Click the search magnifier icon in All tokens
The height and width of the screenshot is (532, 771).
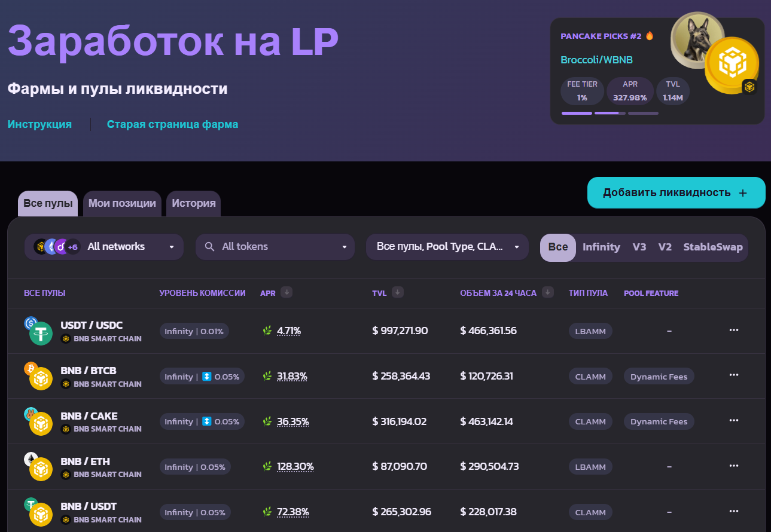pyautogui.click(x=209, y=247)
